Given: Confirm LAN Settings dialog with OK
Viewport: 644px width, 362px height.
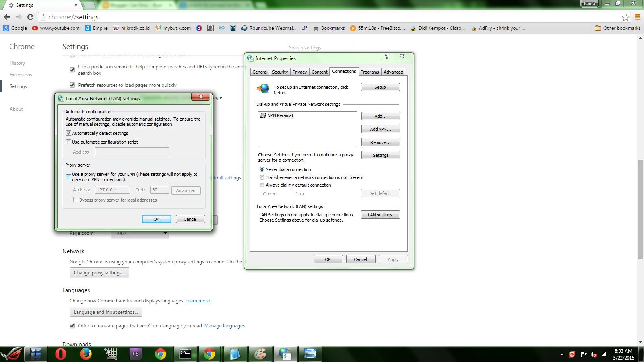Looking at the screenshot, I should 157,219.
